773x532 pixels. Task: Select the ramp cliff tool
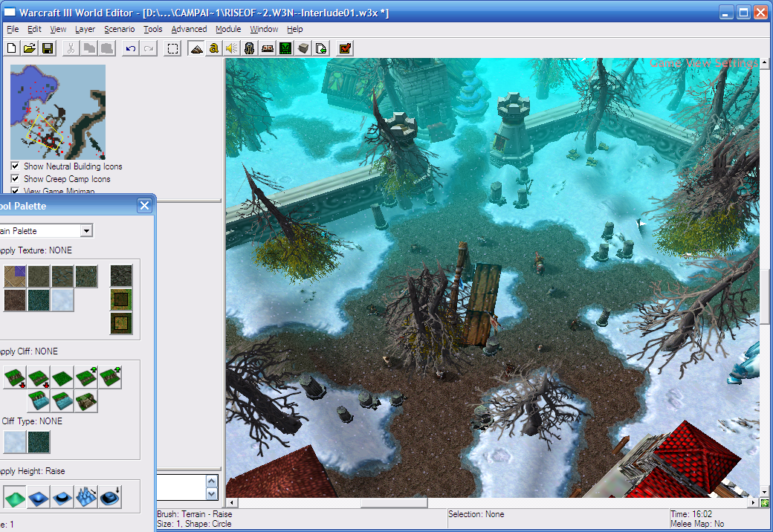(x=85, y=401)
